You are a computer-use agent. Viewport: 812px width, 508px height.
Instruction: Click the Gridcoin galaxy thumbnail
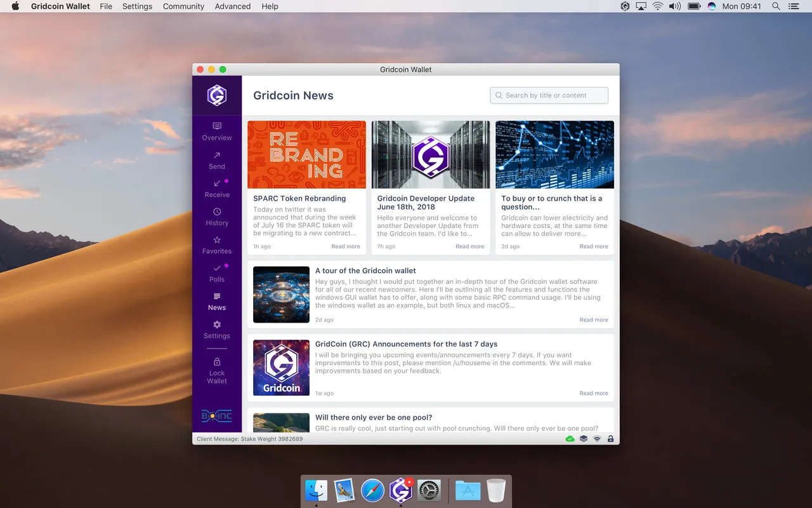[x=281, y=368]
